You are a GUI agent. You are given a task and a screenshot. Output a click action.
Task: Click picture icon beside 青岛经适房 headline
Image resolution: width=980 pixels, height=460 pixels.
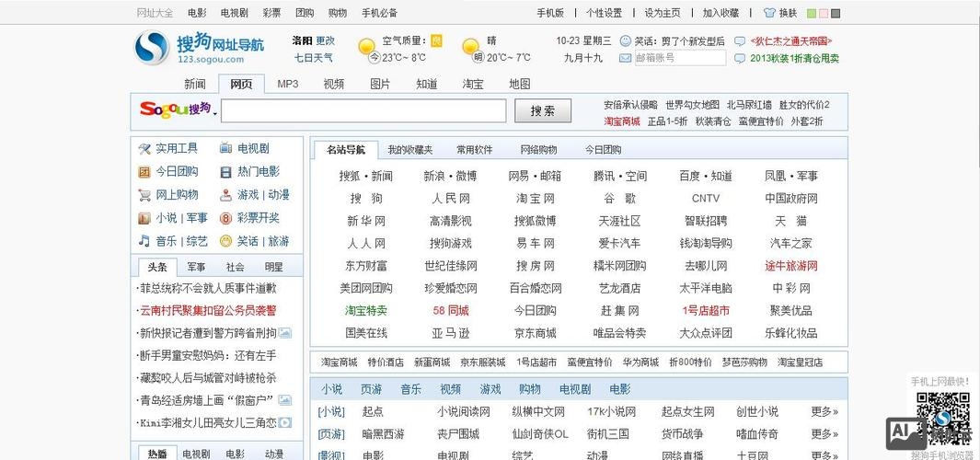tap(285, 400)
